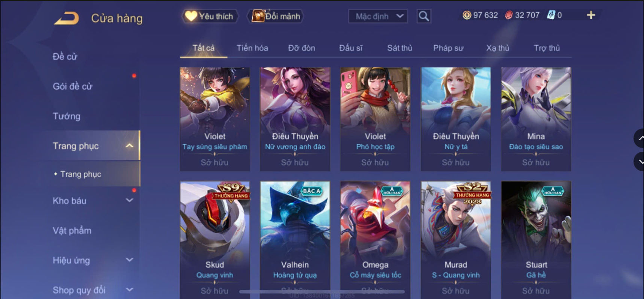644x299 pixels.
Task: Click the red ruby currency icon
Action: click(508, 15)
